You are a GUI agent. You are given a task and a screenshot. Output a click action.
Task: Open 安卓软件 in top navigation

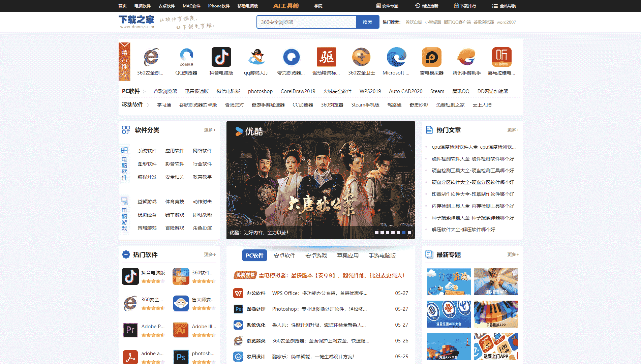tap(166, 6)
